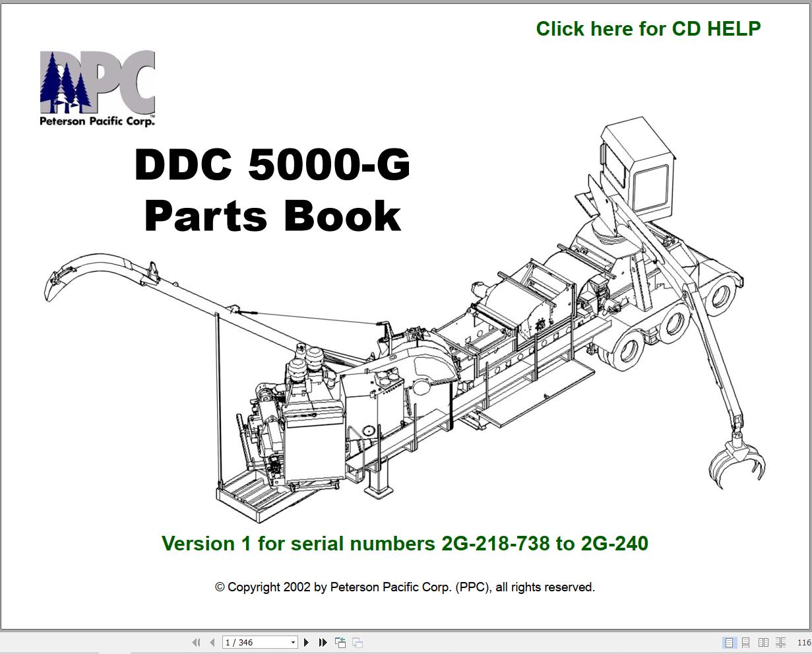Screen dimensions: 812x654
Task: Click the Peterson Pacific Corp. logo
Action: click(x=98, y=88)
